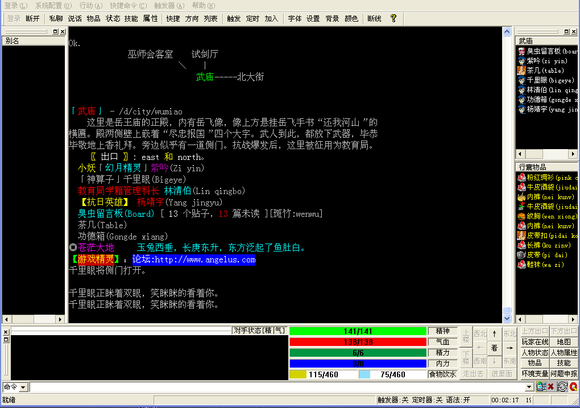Click the computer icon right of command box
The width and height of the screenshot is (580, 408).
click(x=541, y=387)
